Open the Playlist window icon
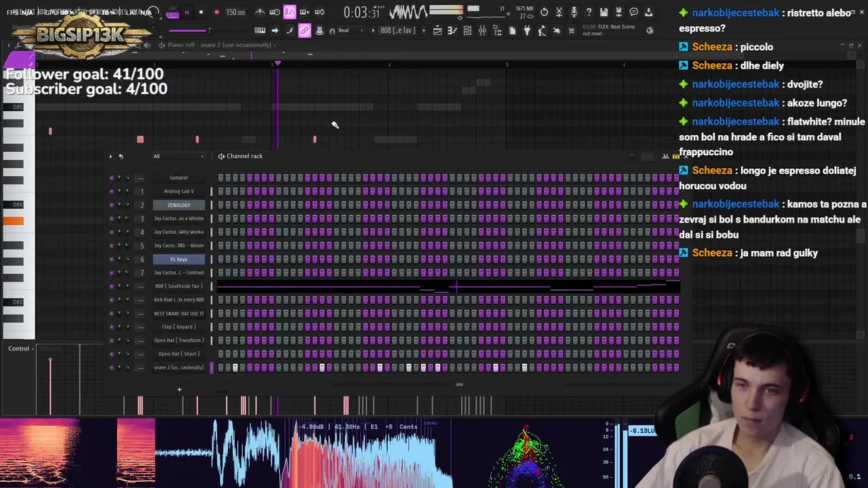The image size is (868, 488). click(437, 30)
